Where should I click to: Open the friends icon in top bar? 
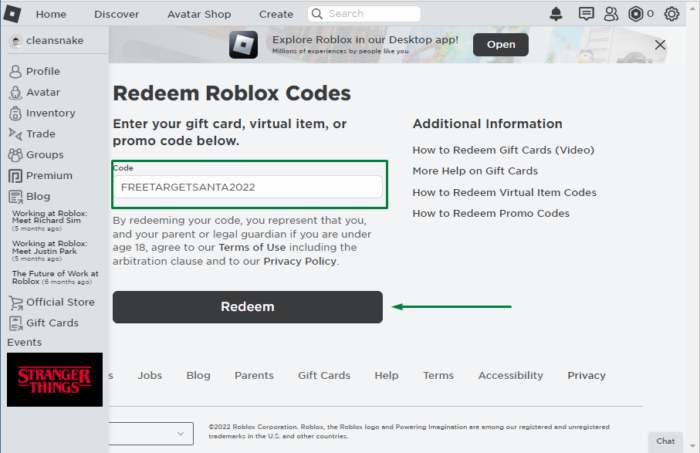tap(611, 14)
